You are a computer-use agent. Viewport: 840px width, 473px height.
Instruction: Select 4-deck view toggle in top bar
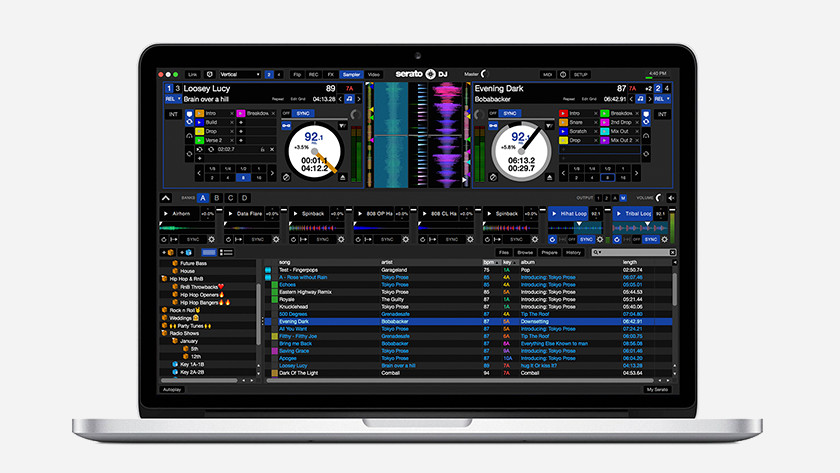(279, 74)
